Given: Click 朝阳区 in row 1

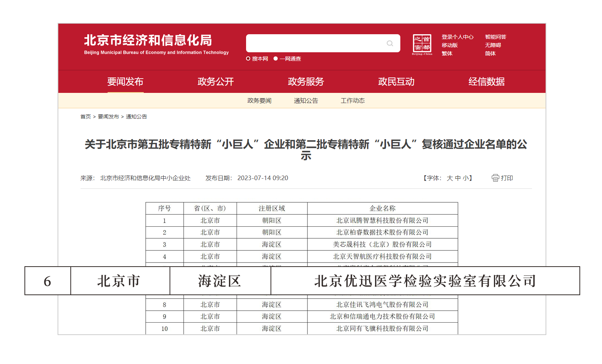Looking at the screenshot, I should (x=272, y=220).
